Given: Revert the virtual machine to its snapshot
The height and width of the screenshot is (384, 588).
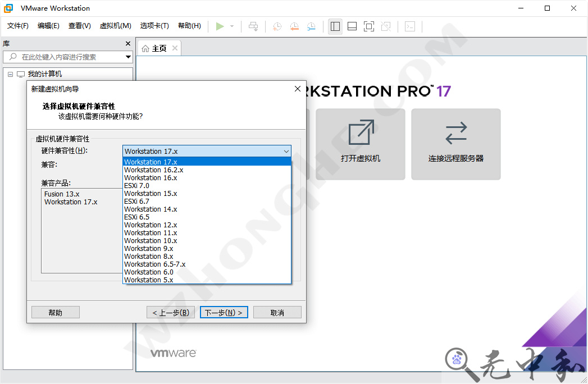Looking at the screenshot, I should pos(294,26).
